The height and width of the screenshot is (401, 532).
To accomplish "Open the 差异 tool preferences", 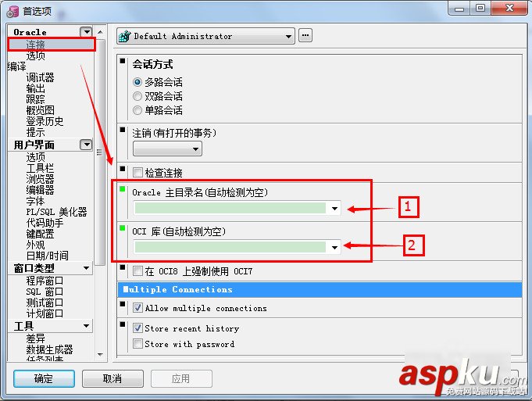I will [36, 338].
